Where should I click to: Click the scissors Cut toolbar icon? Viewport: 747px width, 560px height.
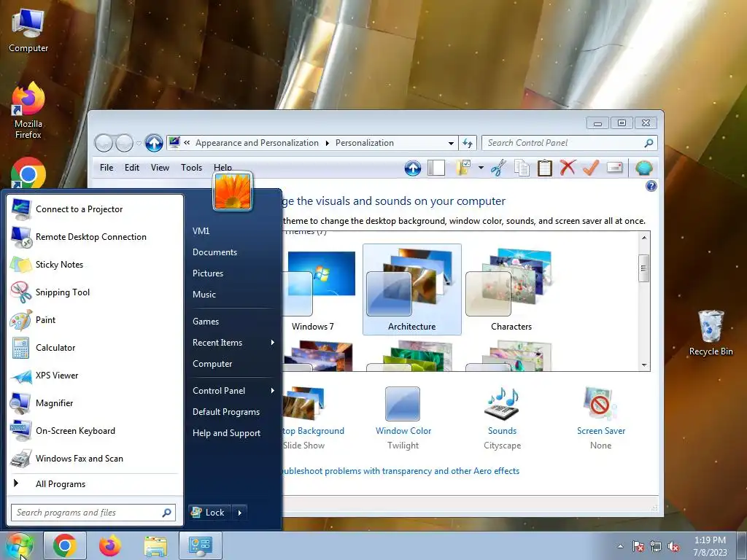[x=498, y=168]
